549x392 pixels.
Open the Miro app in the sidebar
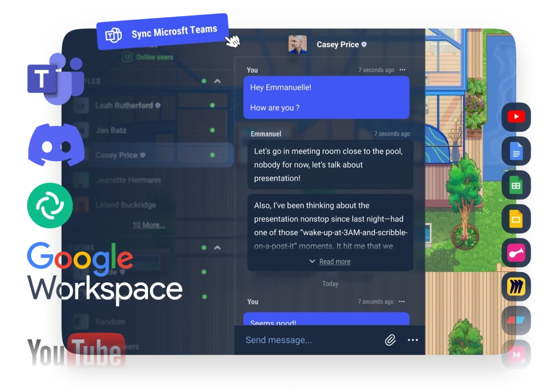point(516,286)
